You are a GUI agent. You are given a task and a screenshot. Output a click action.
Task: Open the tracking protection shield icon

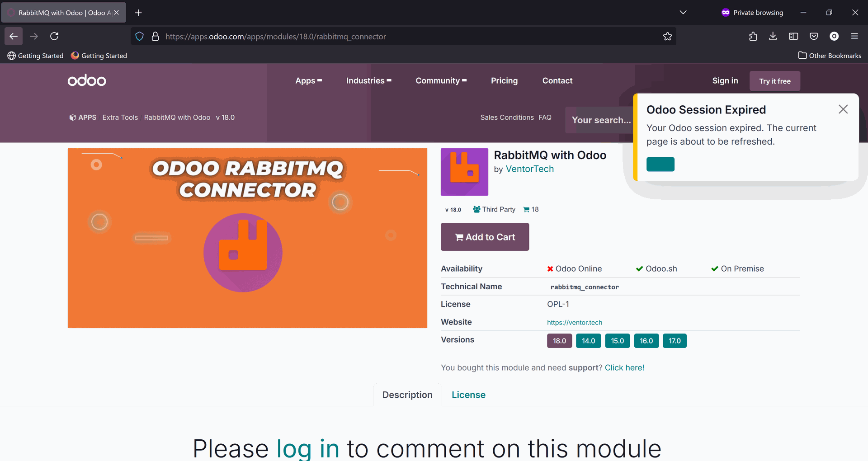(x=140, y=36)
